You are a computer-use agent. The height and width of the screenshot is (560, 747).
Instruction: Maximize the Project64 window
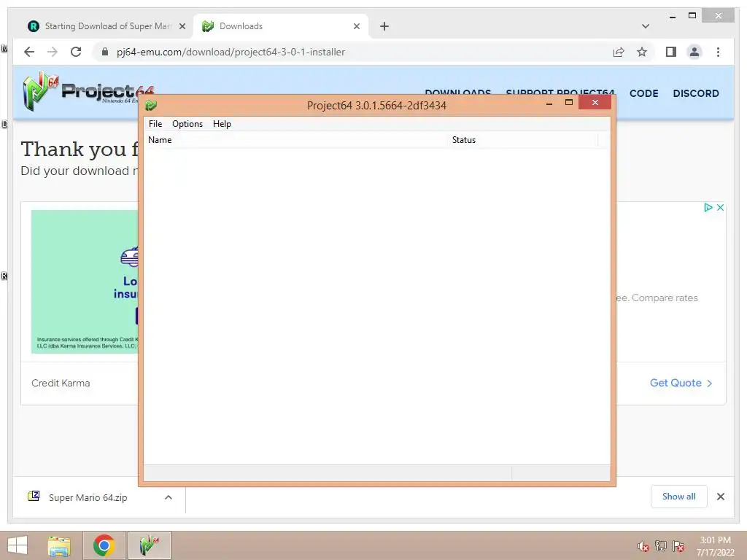coord(569,102)
